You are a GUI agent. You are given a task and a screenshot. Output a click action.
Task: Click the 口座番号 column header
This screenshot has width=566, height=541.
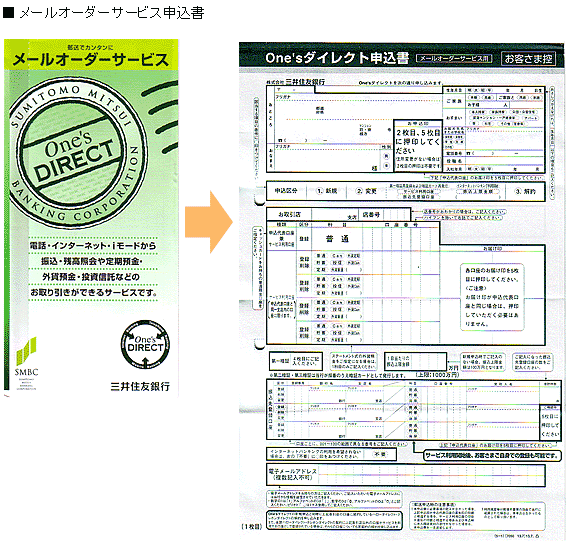point(400,224)
